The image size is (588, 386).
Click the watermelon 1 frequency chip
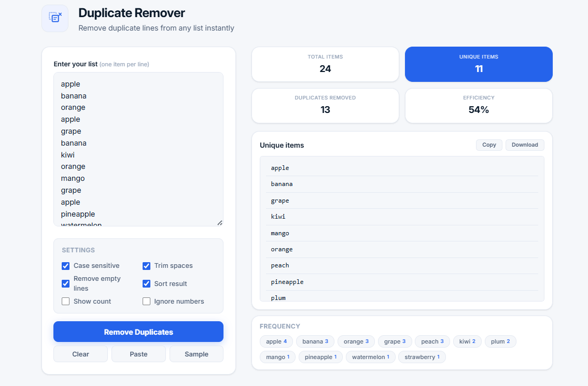pos(371,357)
